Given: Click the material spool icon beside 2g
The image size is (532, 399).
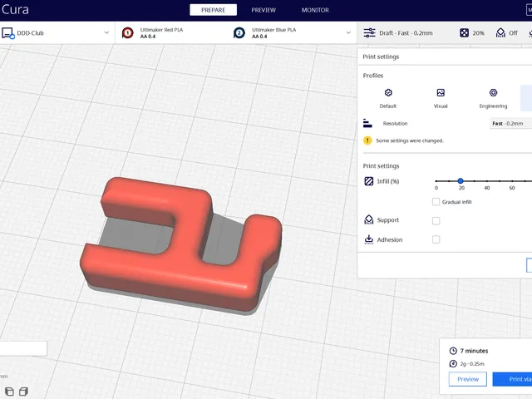Looking at the screenshot, I should (x=453, y=364).
